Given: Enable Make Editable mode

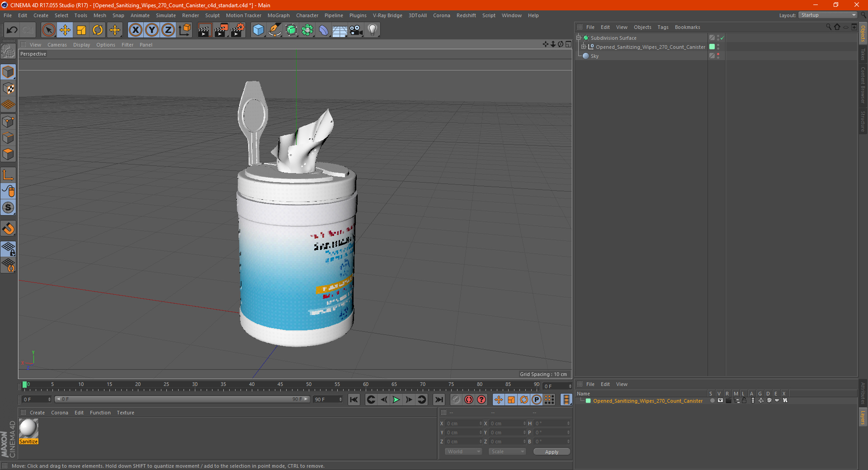Looking at the screenshot, I should point(8,52).
